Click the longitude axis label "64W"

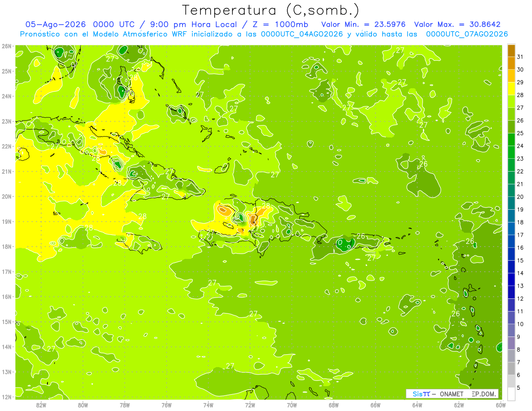417,405
